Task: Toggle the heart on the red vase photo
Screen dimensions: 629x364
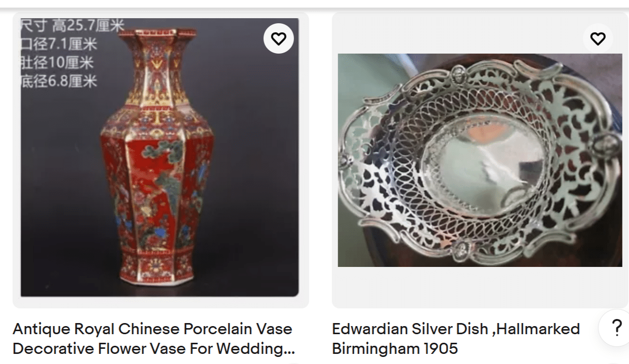Action: click(278, 38)
